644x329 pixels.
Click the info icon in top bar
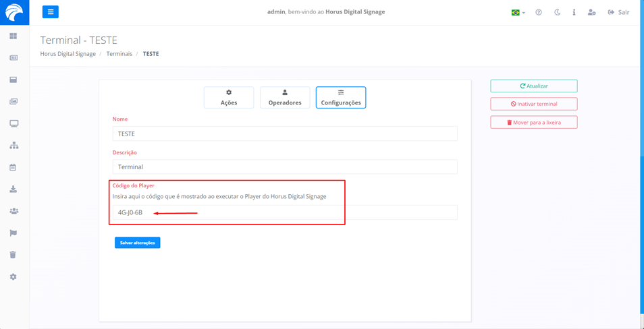tap(574, 12)
